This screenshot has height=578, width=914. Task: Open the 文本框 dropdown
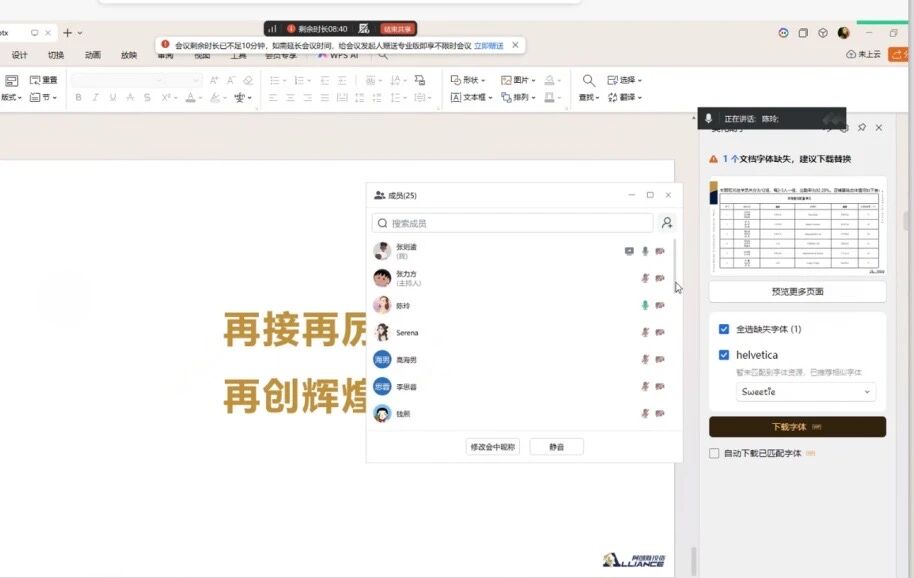click(472, 97)
